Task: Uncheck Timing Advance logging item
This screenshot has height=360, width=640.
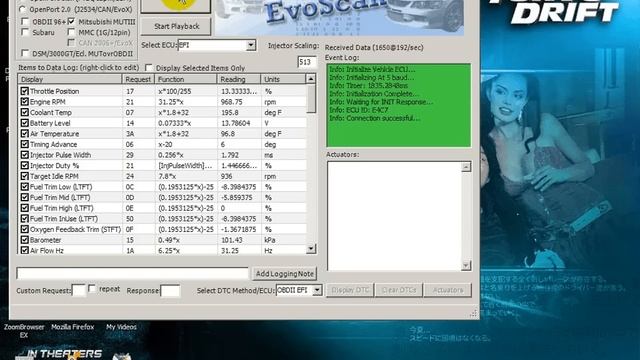Action: click(24, 144)
